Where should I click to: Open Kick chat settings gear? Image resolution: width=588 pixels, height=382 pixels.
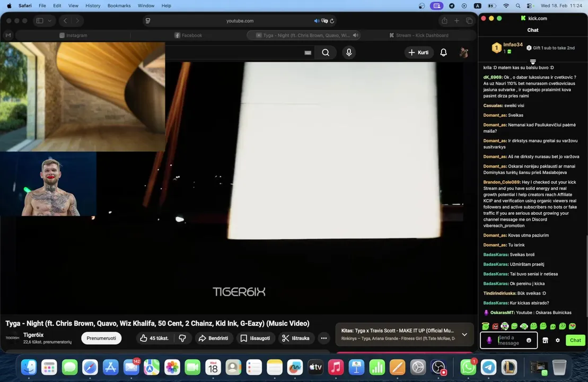[x=558, y=340]
